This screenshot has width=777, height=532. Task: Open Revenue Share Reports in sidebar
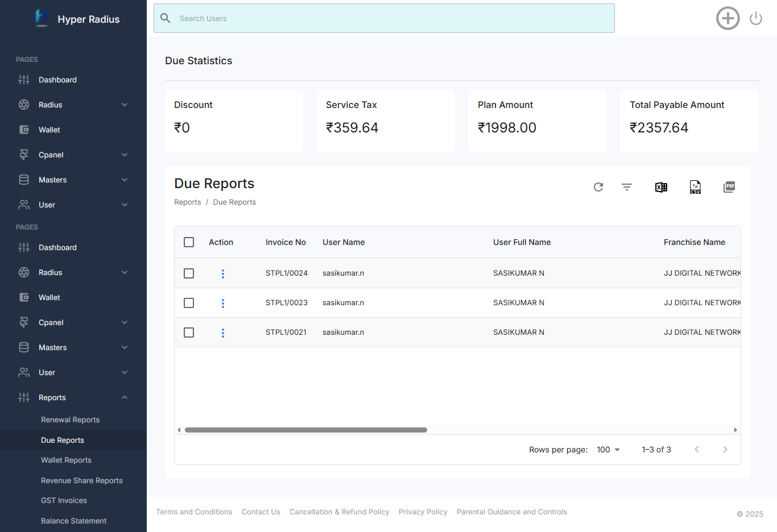(x=82, y=481)
